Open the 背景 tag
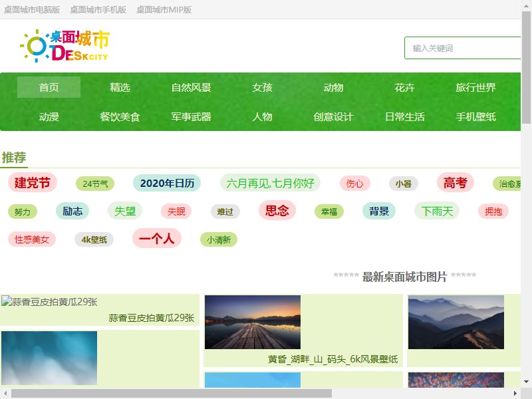The image size is (532, 399). click(x=379, y=211)
